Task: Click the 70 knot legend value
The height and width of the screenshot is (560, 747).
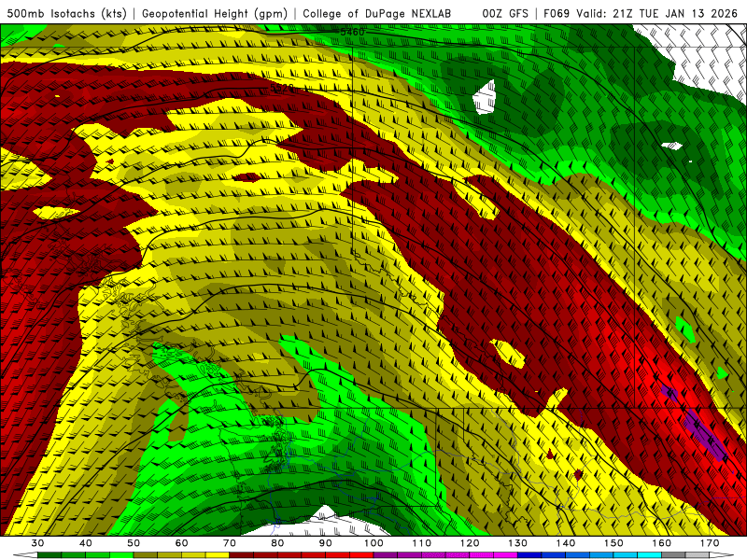Action: (230, 543)
